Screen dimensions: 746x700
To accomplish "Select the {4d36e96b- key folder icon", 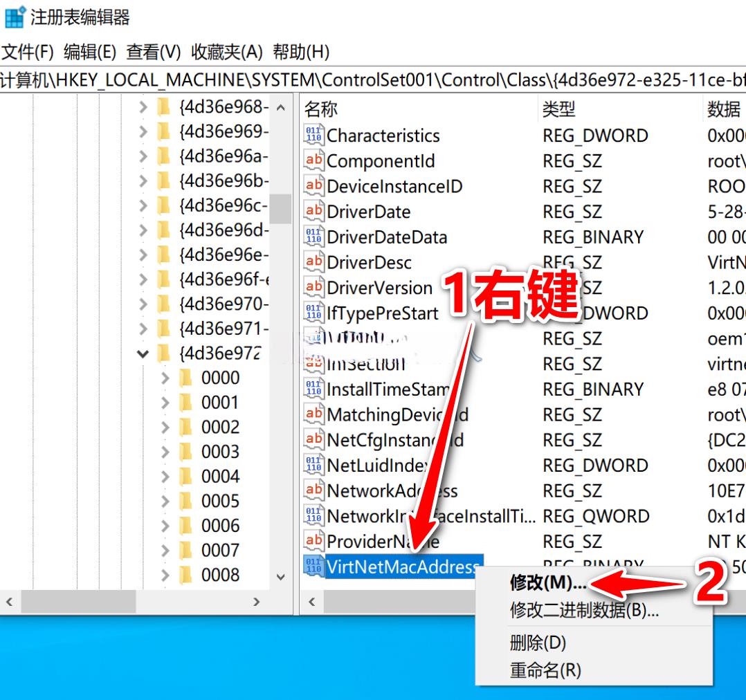I will coord(163,181).
